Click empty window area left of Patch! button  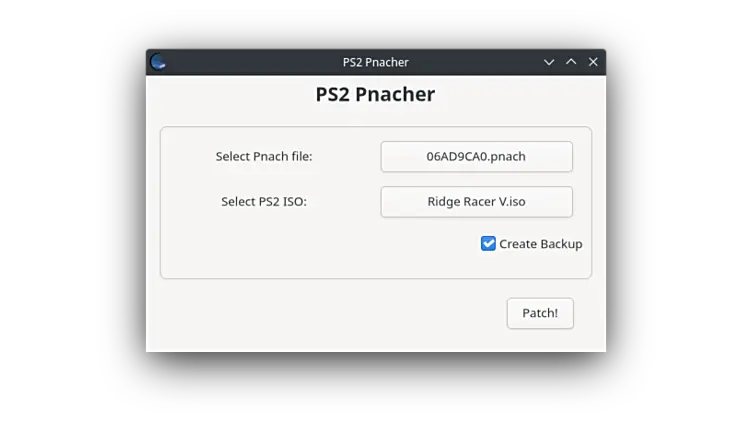pyautogui.click(x=330, y=313)
